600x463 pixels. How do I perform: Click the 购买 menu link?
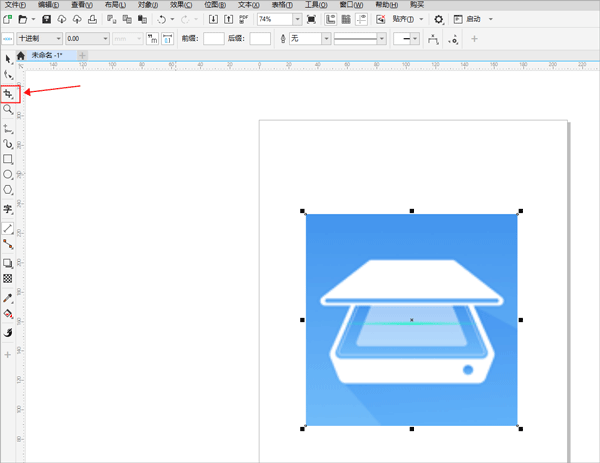click(x=417, y=5)
